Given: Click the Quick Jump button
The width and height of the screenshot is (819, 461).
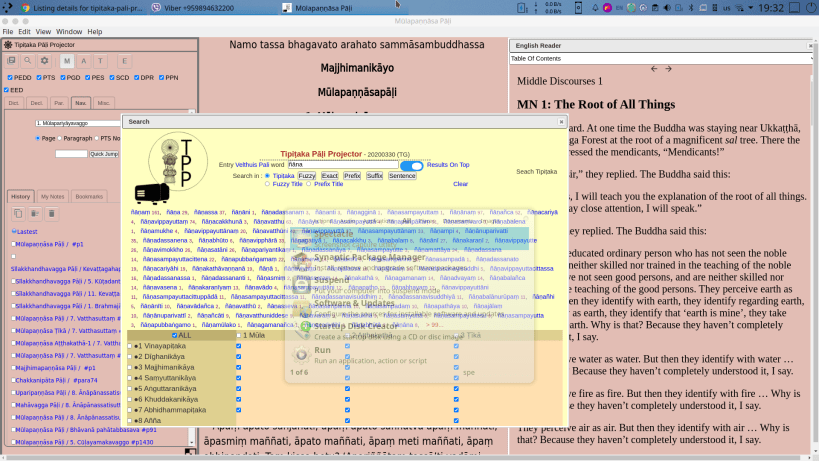Looking at the screenshot, I should click(104, 154).
